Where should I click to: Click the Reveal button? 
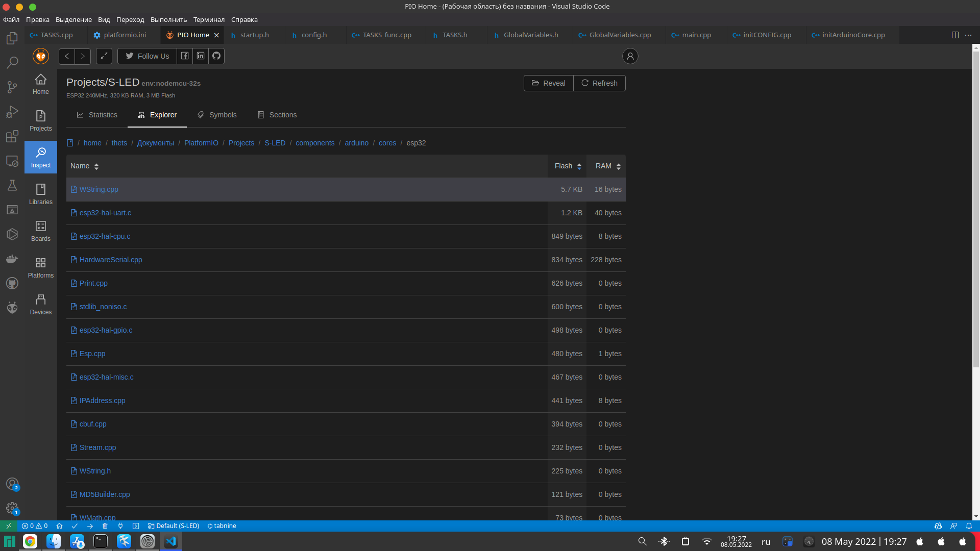point(549,83)
